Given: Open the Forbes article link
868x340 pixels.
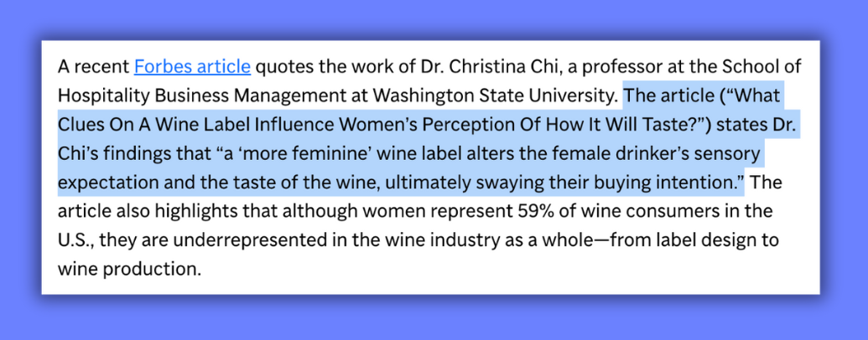Looking at the screenshot, I should [x=193, y=67].
